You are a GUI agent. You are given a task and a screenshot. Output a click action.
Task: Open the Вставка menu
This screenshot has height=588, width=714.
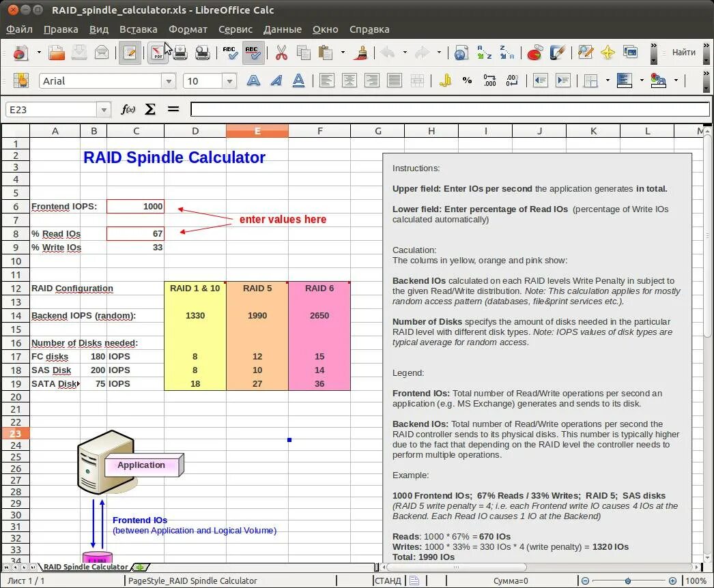pos(139,29)
